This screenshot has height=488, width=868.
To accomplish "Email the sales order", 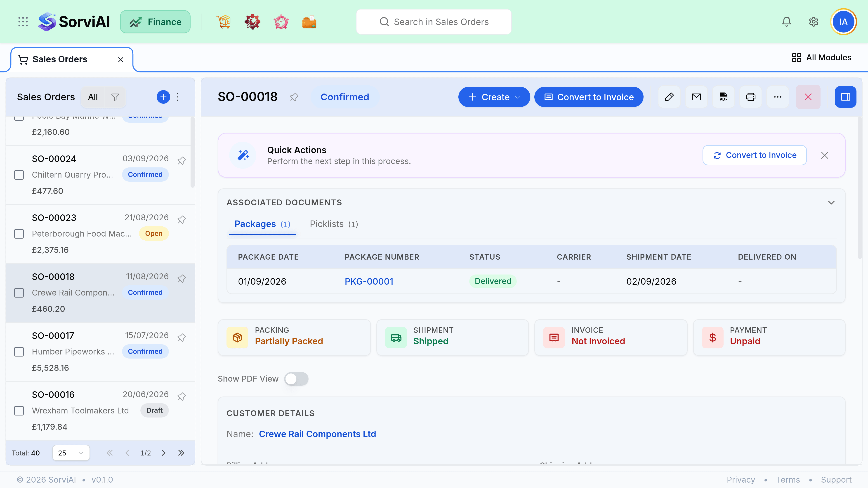I will (696, 97).
